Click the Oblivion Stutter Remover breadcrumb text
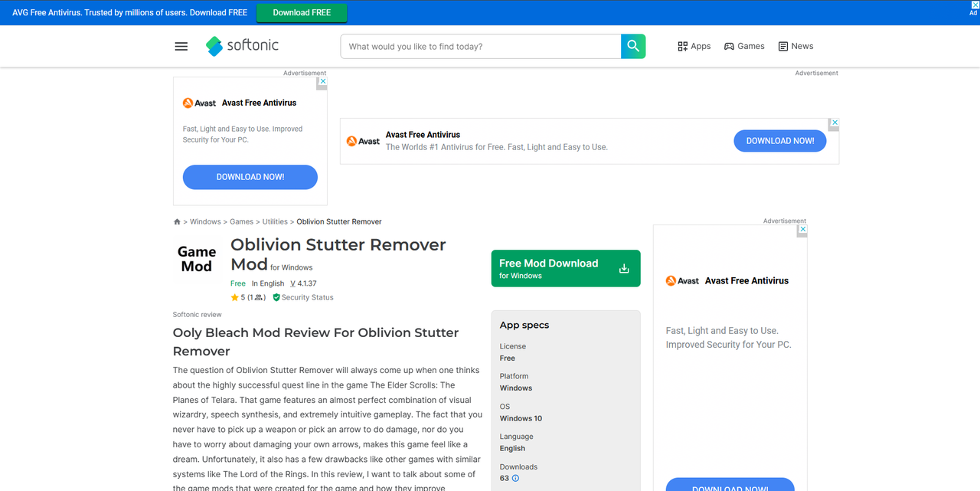This screenshot has height=491, width=980. (339, 221)
